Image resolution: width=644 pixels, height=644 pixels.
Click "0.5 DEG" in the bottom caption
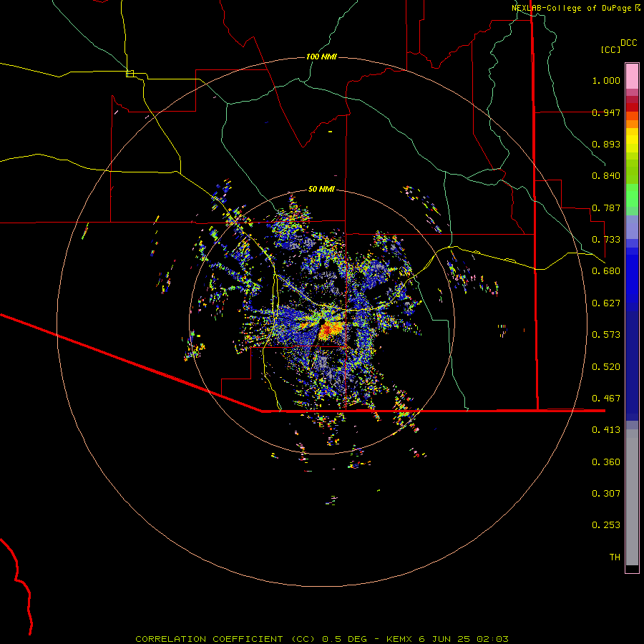(x=344, y=639)
